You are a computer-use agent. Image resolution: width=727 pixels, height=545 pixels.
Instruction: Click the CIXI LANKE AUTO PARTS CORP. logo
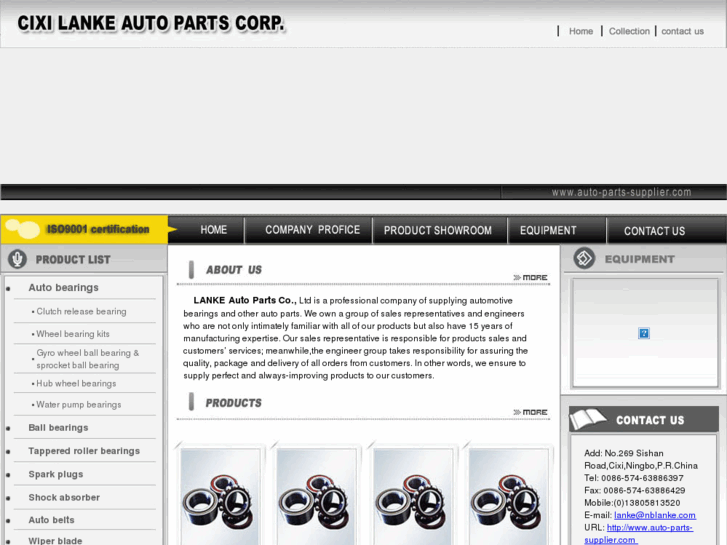pos(151,23)
